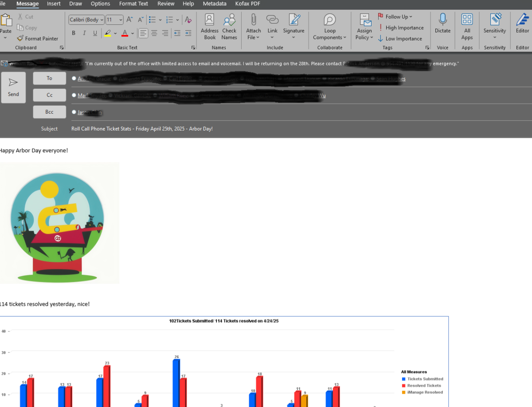The image size is (532, 407).
Task: Open the Address Book
Action: click(x=210, y=27)
